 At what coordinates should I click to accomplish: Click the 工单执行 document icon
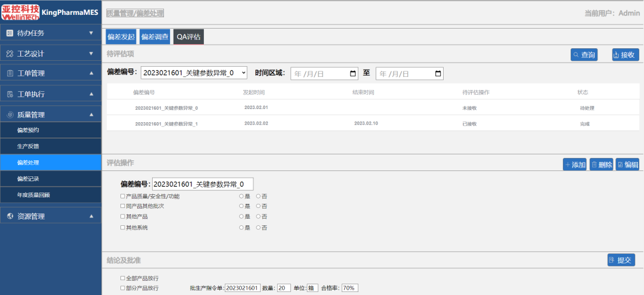[10, 94]
